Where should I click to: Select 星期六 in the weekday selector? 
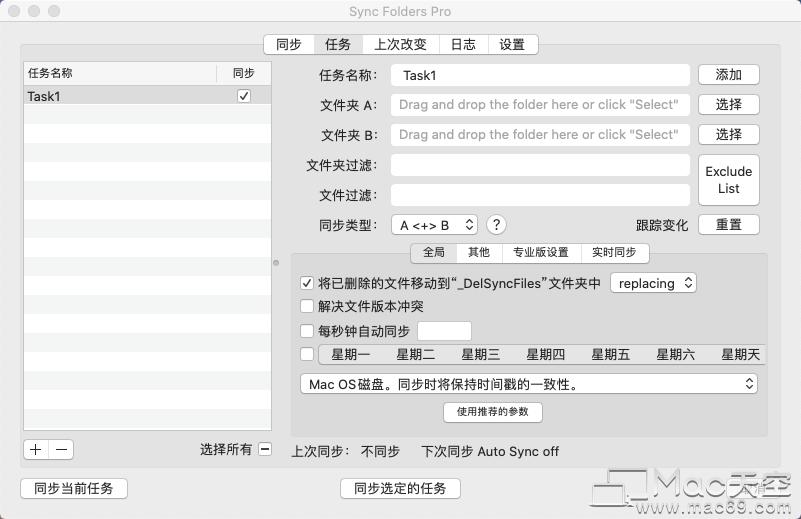tap(675, 354)
